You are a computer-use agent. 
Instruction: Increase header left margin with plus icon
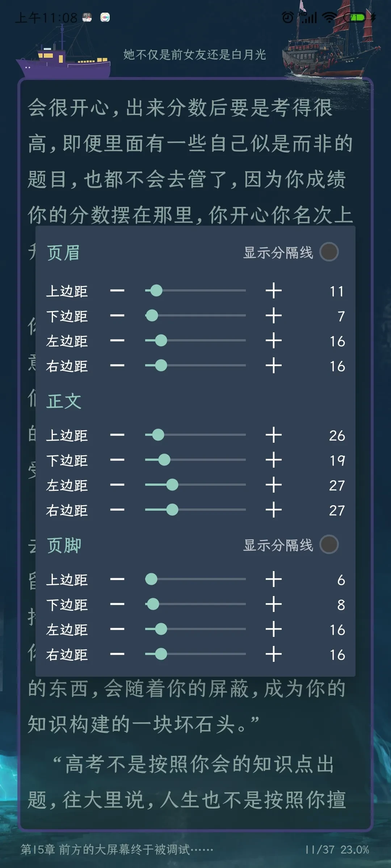tap(273, 341)
